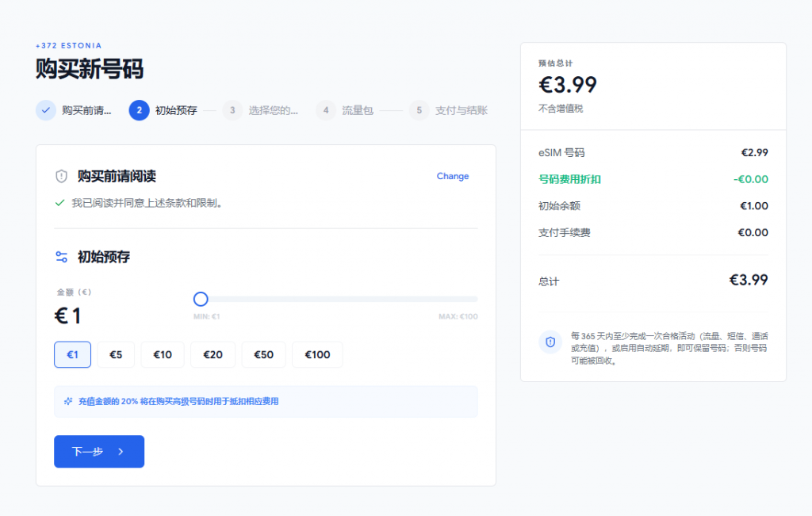Click the €2.99 eSIM price
The width and height of the screenshot is (812, 516).
[x=755, y=153]
